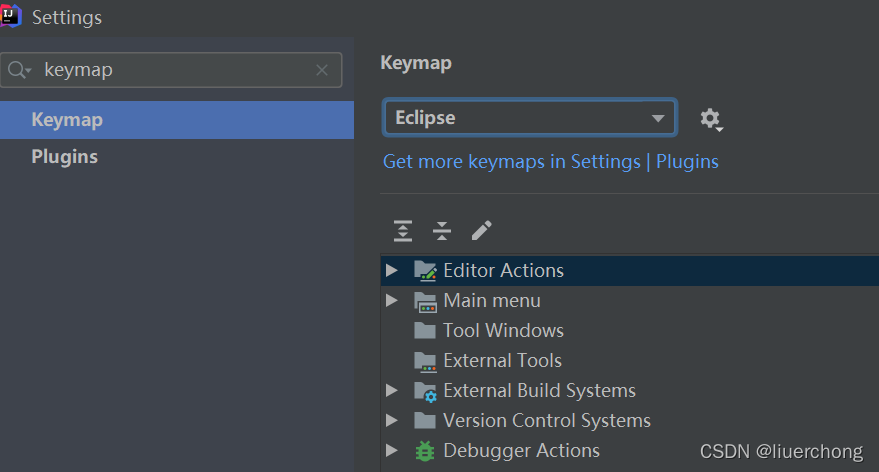Image resolution: width=879 pixels, height=472 pixels.
Task: Click the search magnifier icon
Action: point(19,70)
